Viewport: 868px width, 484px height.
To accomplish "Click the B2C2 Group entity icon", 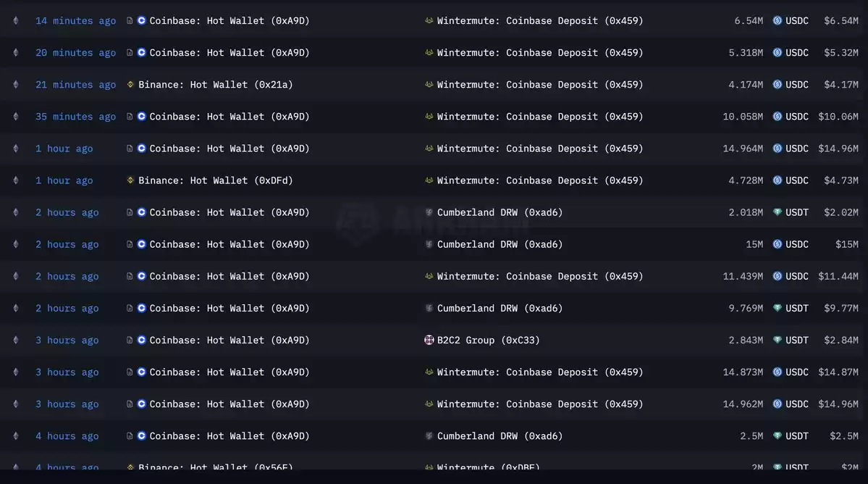I will (429, 340).
